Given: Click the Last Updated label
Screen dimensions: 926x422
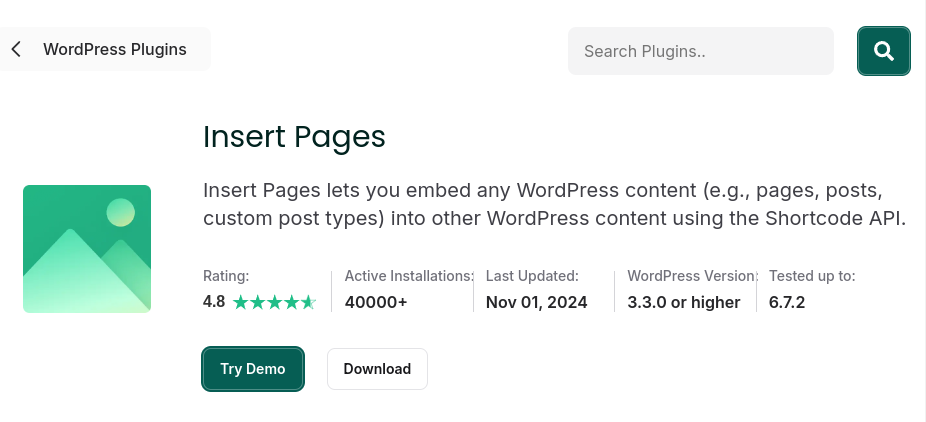Looking at the screenshot, I should tap(532, 276).
